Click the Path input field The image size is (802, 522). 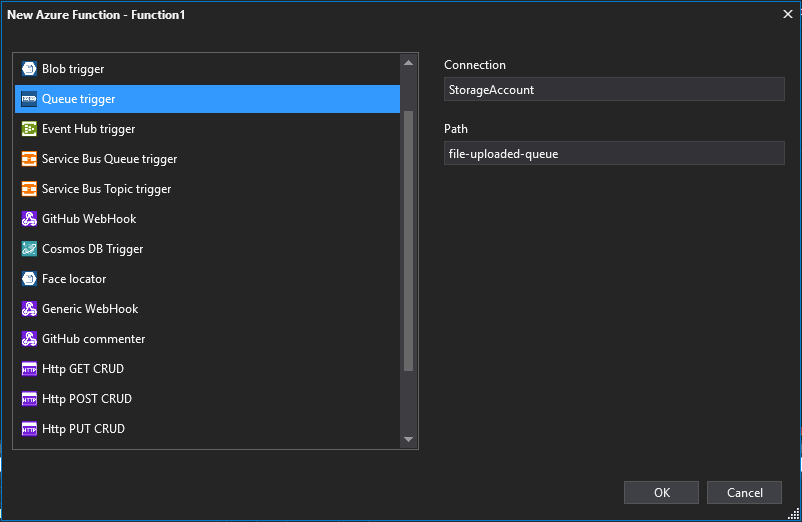tap(614, 153)
